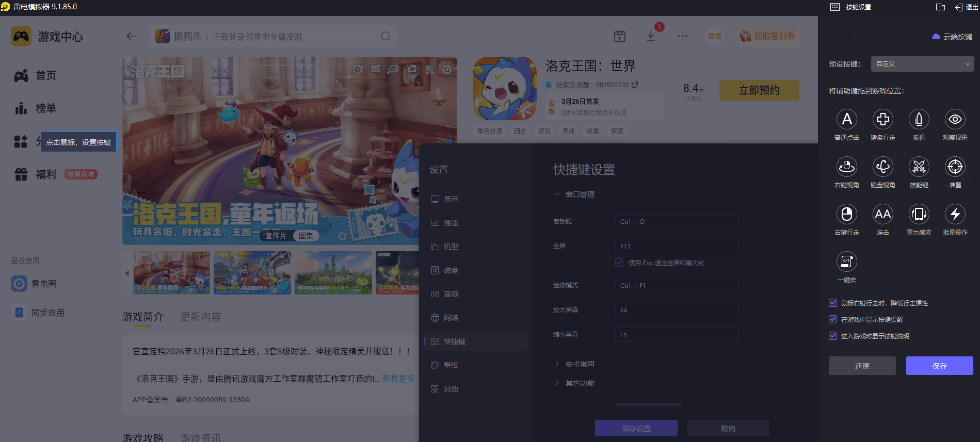Click the 保存设置 button
This screenshot has height=442, width=980.
click(x=636, y=428)
